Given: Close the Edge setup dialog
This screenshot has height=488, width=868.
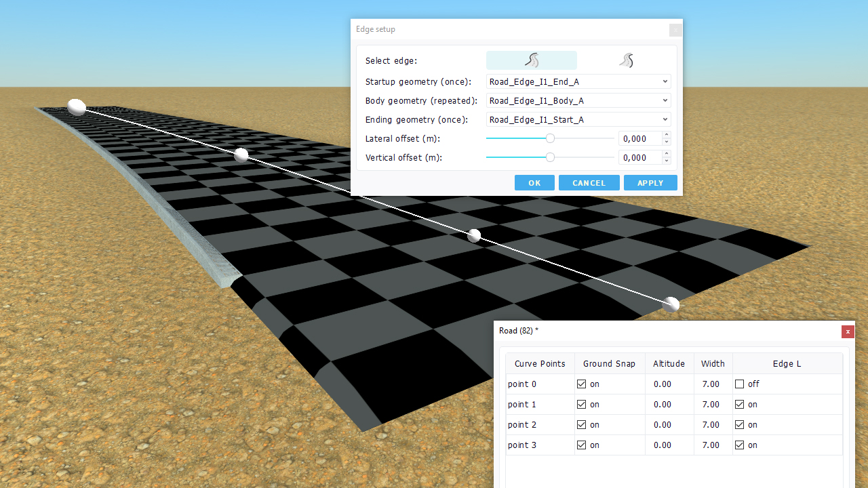Looking at the screenshot, I should 675,30.
